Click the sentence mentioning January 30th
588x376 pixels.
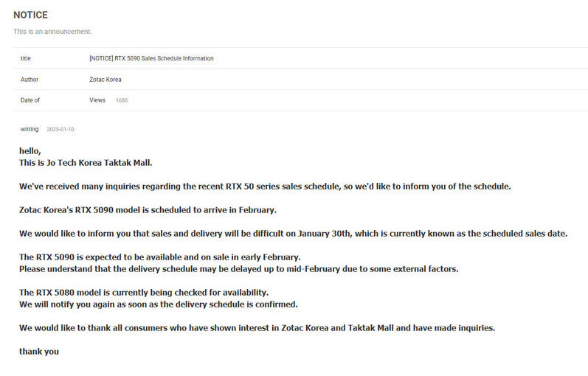click(x=293, y=234)
